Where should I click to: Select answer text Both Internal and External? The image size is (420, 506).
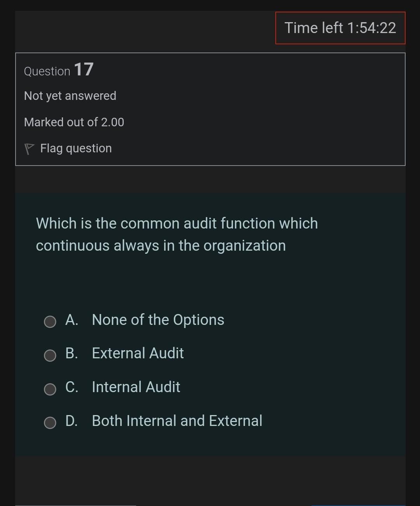[177, 421]
